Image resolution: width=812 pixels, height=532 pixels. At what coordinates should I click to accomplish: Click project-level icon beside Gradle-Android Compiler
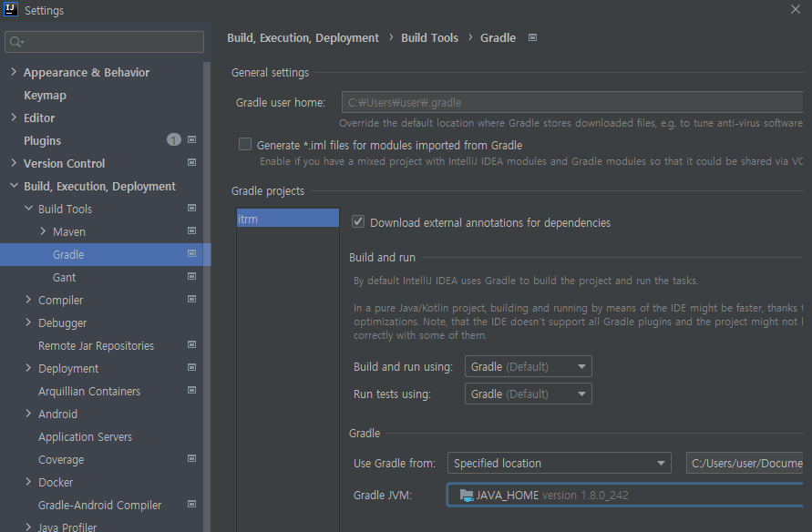tap(191, 504)
